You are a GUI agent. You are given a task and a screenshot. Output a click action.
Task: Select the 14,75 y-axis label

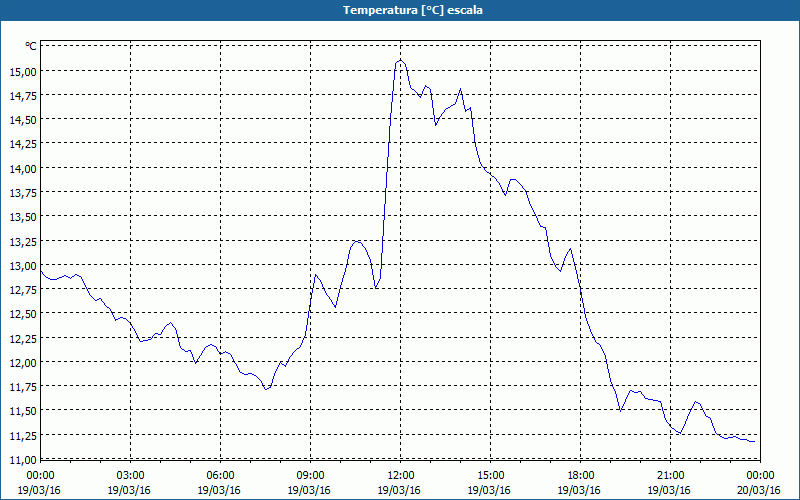click(x=23, y=95)
